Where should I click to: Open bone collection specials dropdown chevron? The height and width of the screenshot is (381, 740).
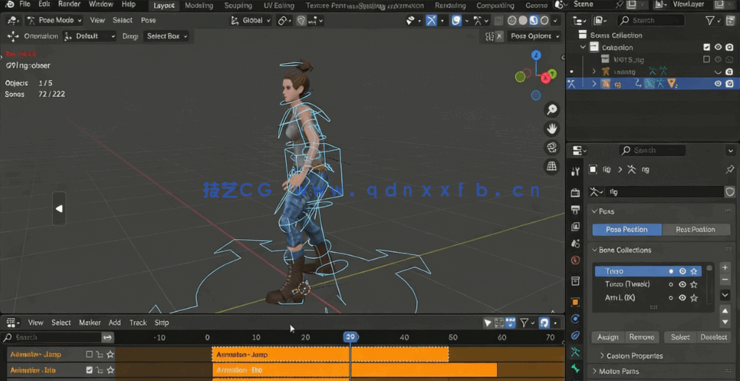pos(725,295)
